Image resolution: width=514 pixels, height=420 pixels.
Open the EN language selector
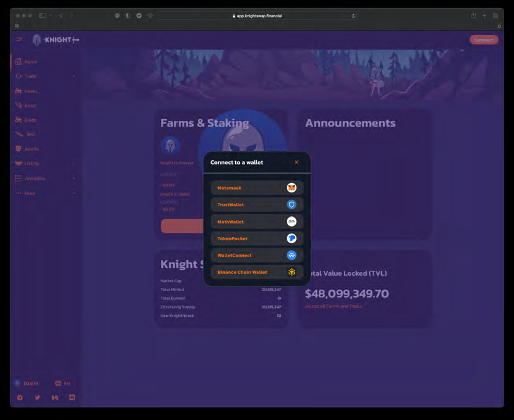point(63,383)
